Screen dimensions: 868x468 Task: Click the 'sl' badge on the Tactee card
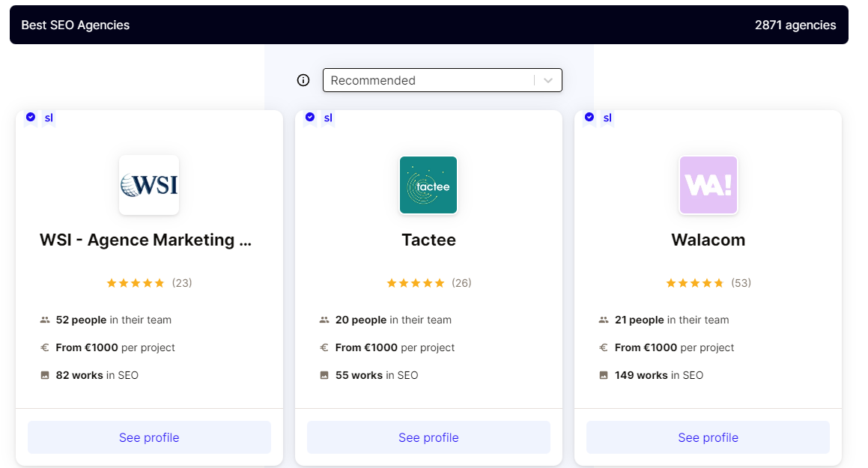coord(328,118)
